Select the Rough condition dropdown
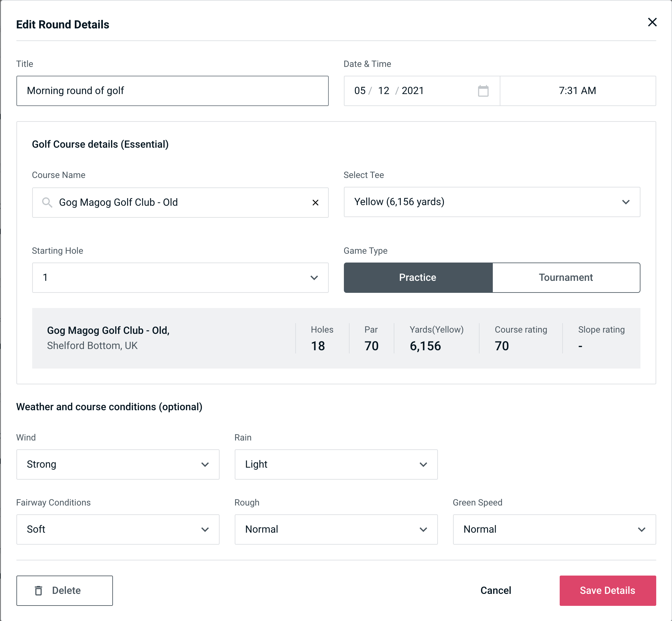The height and width of the screenshot is (621, 672). tap(336, 529)
